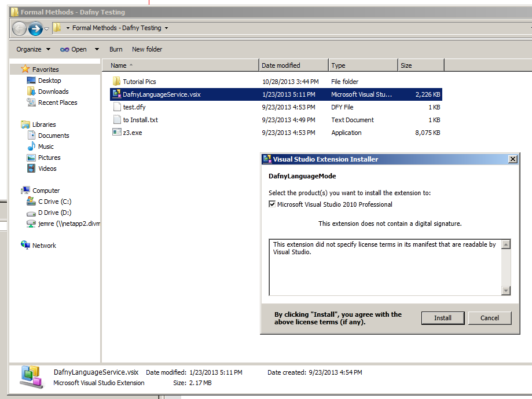
Task: Click inside the license terms text box
Action: point(386,268)
